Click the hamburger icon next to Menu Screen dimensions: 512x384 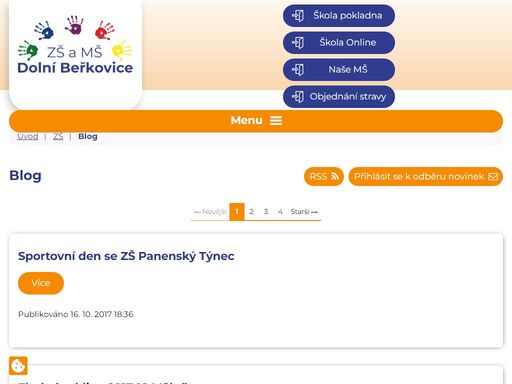[x=276, y=121]
